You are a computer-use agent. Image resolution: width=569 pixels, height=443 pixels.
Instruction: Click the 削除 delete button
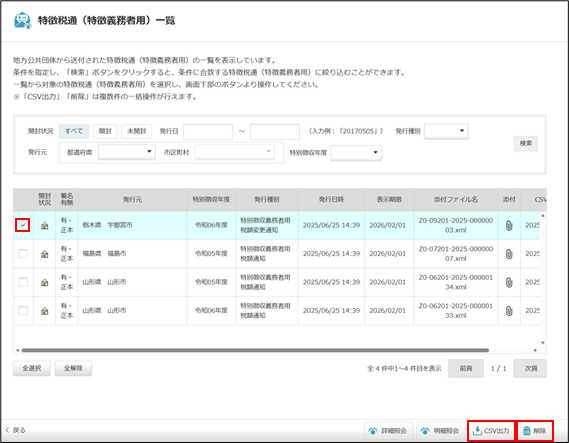pos(535,431)
